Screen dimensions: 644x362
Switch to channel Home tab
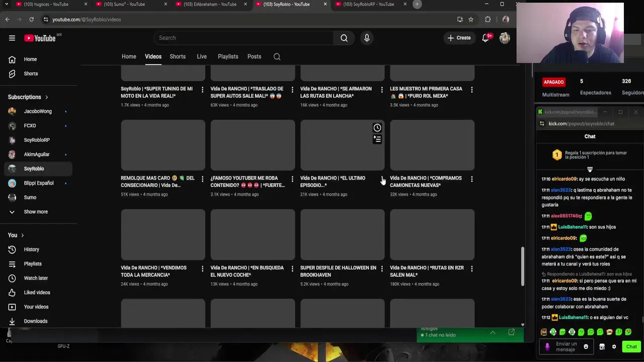click(129, 56)
